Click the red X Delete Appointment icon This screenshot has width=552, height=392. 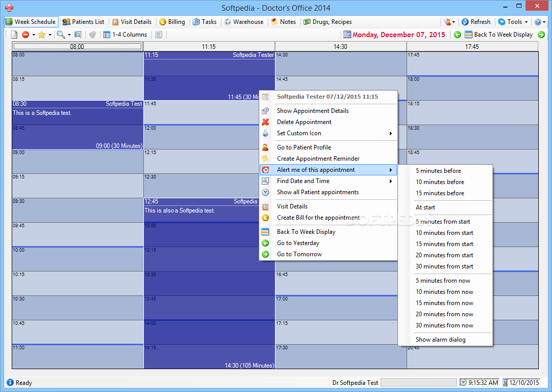pyautogui.click(x=265, y=122)
